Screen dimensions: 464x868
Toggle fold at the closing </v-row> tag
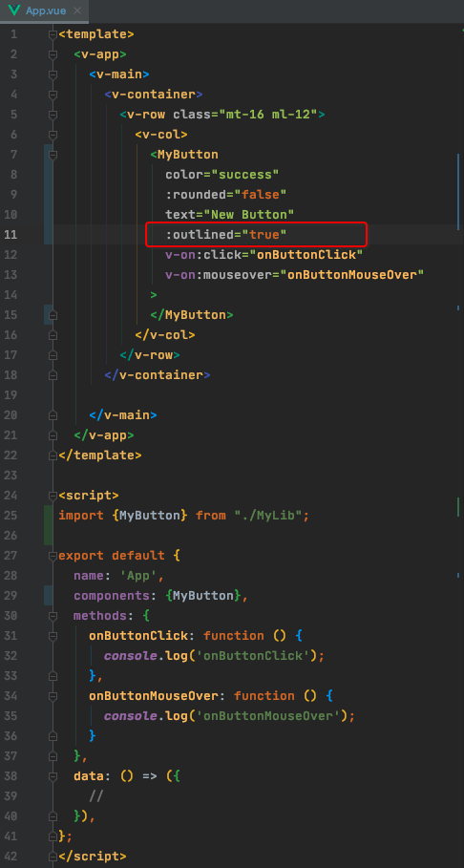click(x=53, y=355)
